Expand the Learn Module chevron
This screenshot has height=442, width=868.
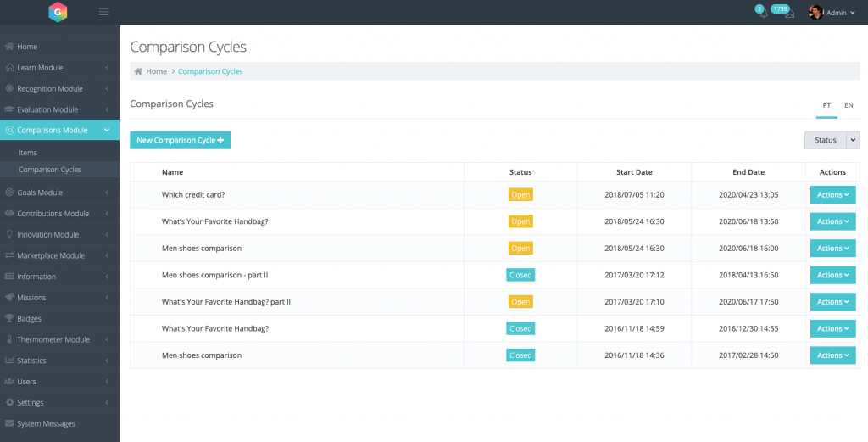(107, 68)
